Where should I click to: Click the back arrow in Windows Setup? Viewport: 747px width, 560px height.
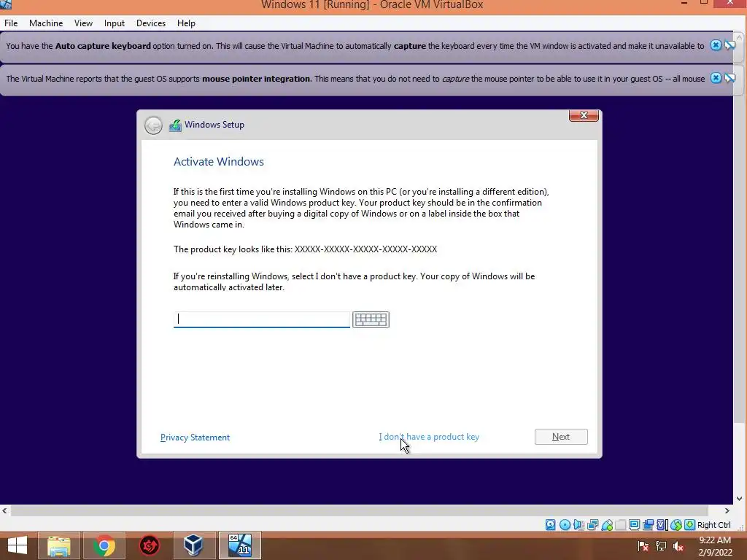click(x=153, y=125)
